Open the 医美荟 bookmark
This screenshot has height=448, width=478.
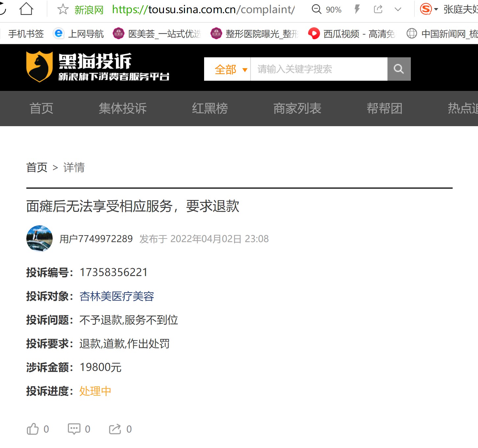tap(157, 34)
